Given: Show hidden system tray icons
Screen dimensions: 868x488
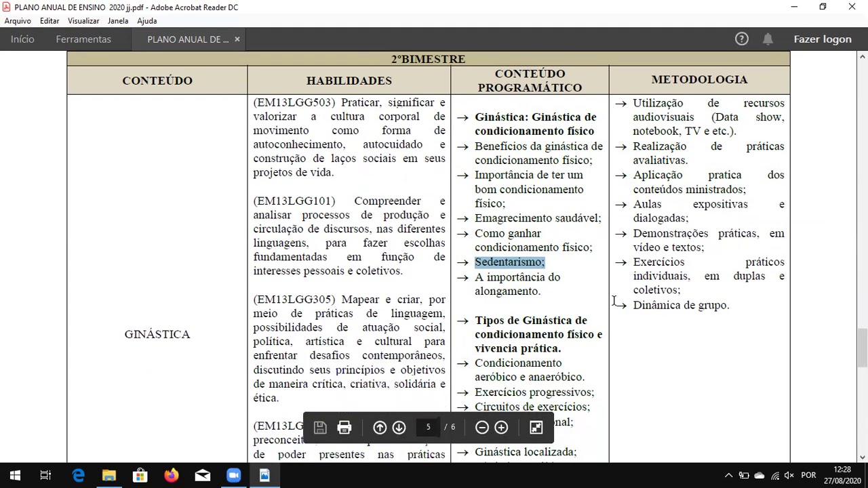Looking at the screenshot, I should click(728, 476).
